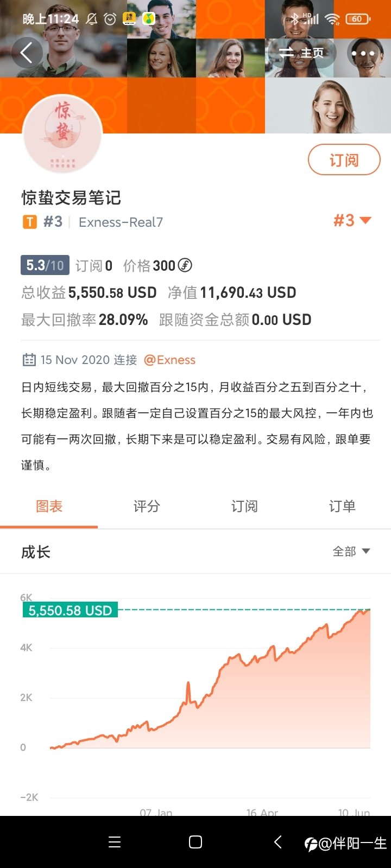Tap the Android home square icon
Image resolution: width=391 pixels, height=868 pixels.
click(x=195, y=842)
